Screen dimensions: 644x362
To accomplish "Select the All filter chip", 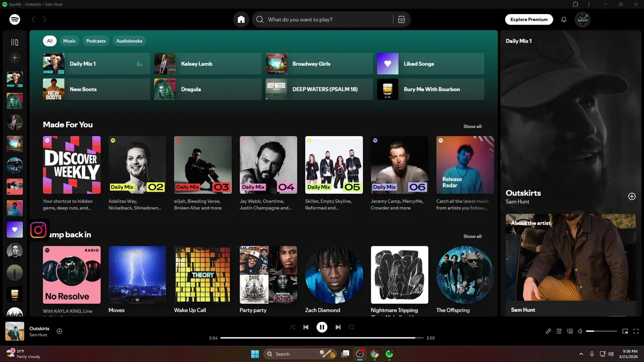I will coord(49,41).
